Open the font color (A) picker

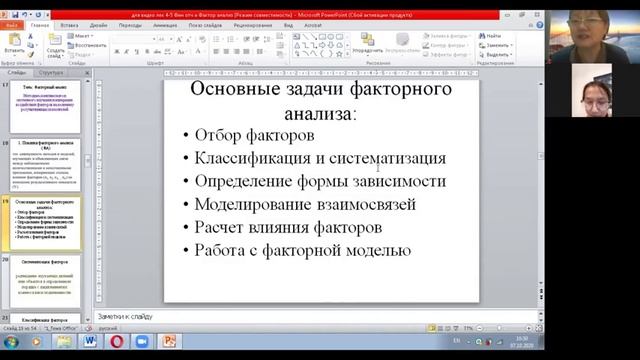(x=199, y=52)
